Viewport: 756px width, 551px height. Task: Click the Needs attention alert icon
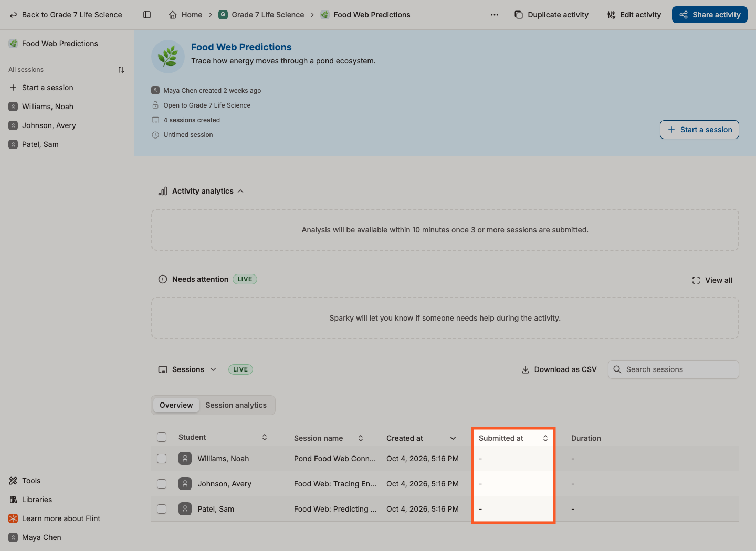coord(163,279)
